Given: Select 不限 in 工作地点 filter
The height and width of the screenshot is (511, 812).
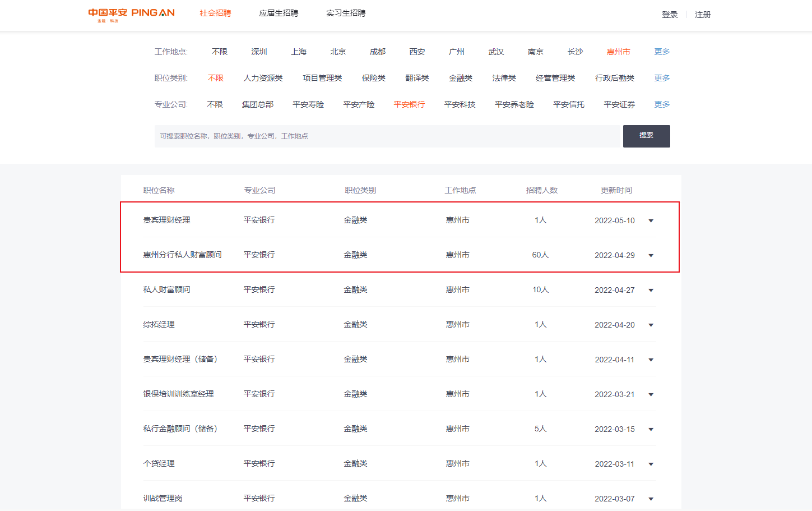Looking at the screenshot, I should [x=220, y=52].
